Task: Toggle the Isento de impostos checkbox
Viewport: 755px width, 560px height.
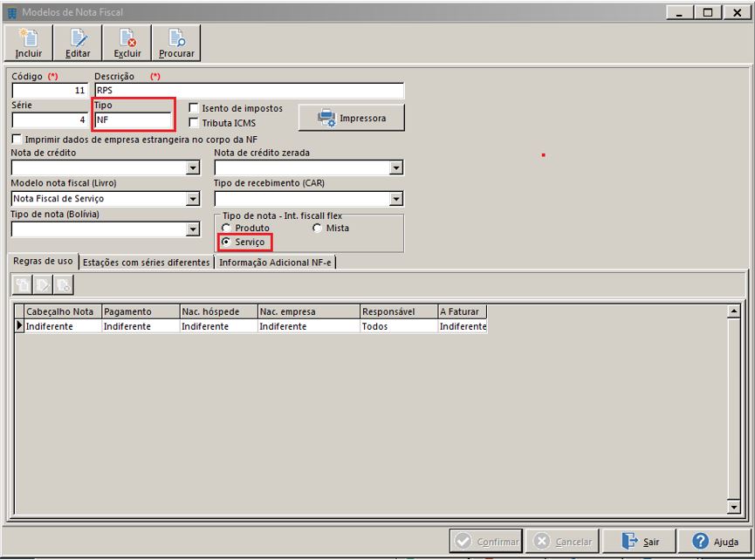Action: tap(194, 108)
